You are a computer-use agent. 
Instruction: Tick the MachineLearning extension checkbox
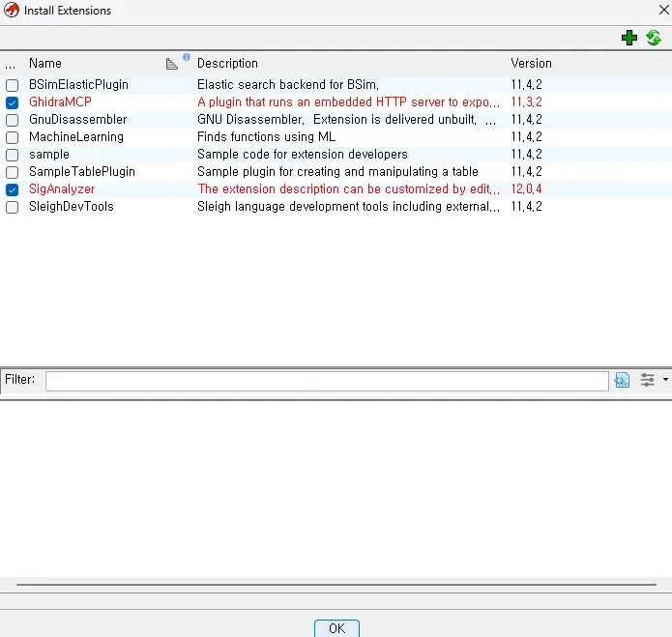[x=12, y=137]
